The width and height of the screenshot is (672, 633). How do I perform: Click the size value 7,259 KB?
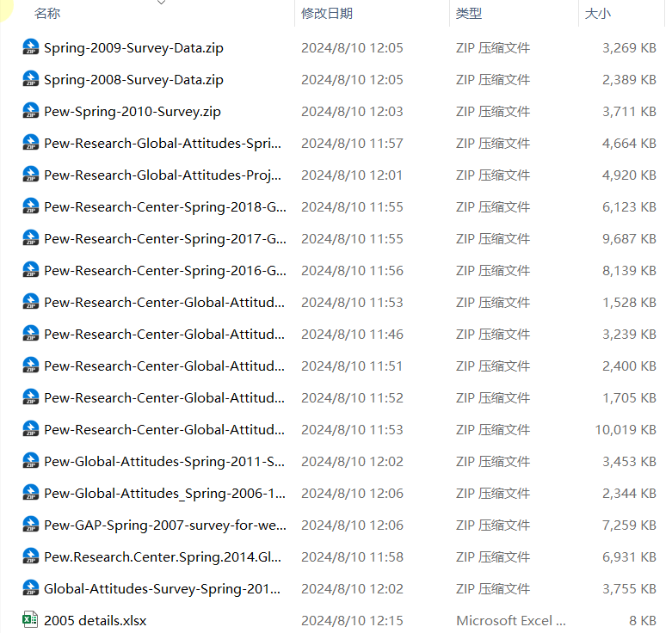(629, 525)
